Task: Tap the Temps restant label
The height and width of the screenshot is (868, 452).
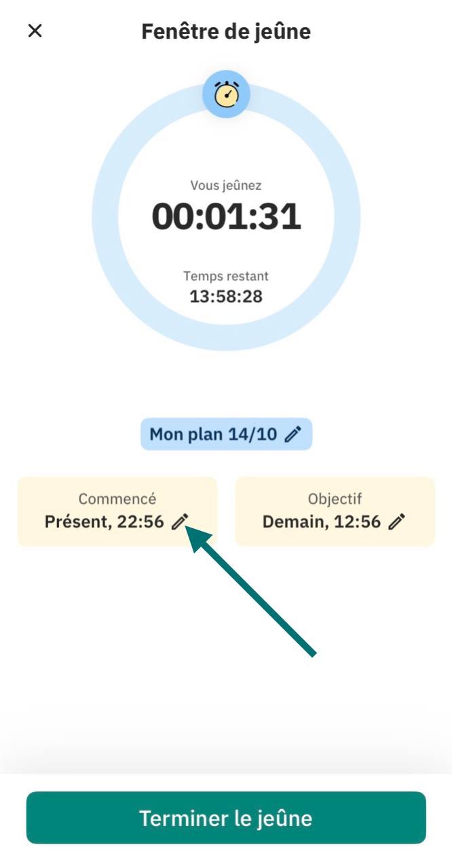Action: (226, 276)
